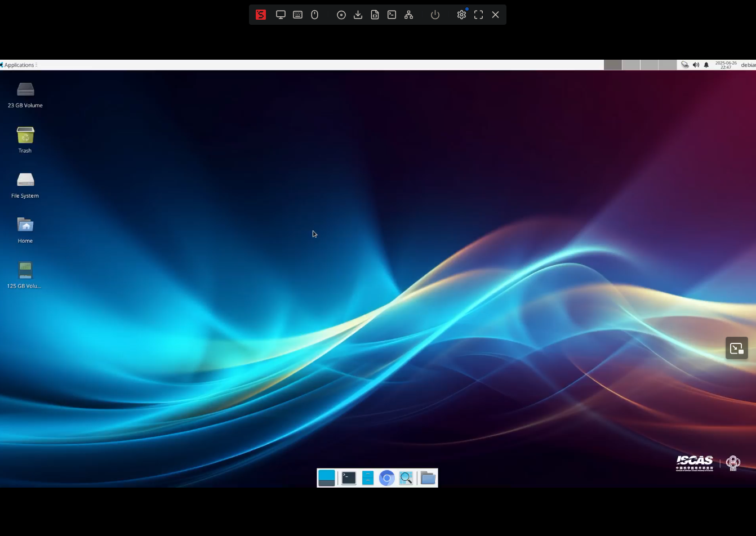756x536 pixels.
Task: Select the 23 GB Volume desktop icon
Action: coord(25,95)
